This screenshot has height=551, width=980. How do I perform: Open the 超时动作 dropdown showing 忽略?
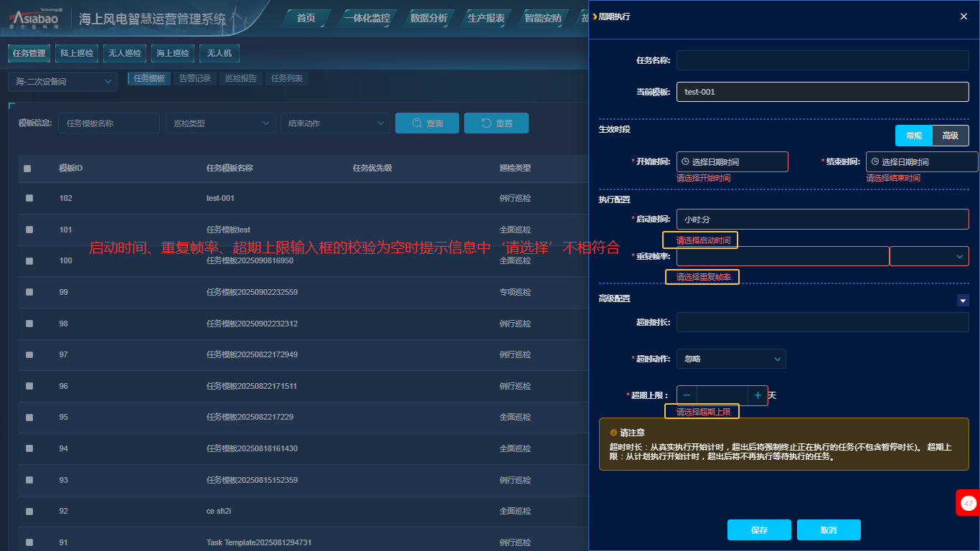(x=731, y=359)
